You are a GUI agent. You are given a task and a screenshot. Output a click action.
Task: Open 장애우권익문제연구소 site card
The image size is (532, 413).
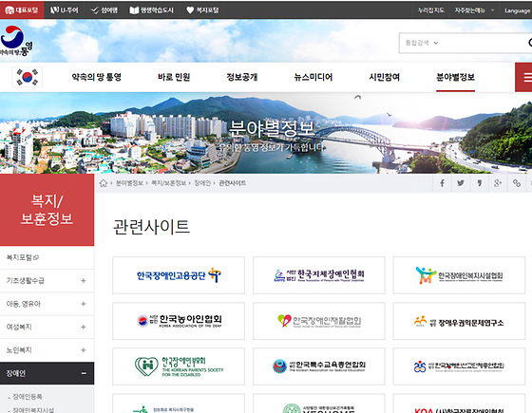click(x=459, y=321)
